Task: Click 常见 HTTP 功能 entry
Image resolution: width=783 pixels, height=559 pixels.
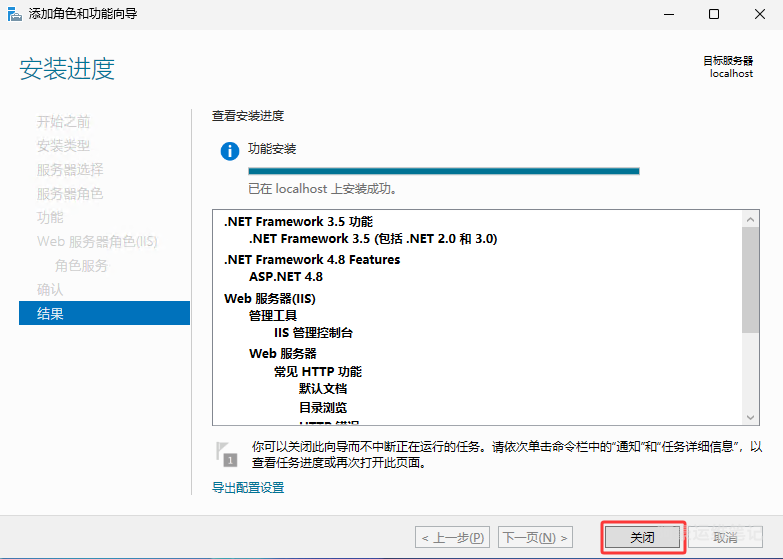Action: pyautogui.click(x=318, y=371)
